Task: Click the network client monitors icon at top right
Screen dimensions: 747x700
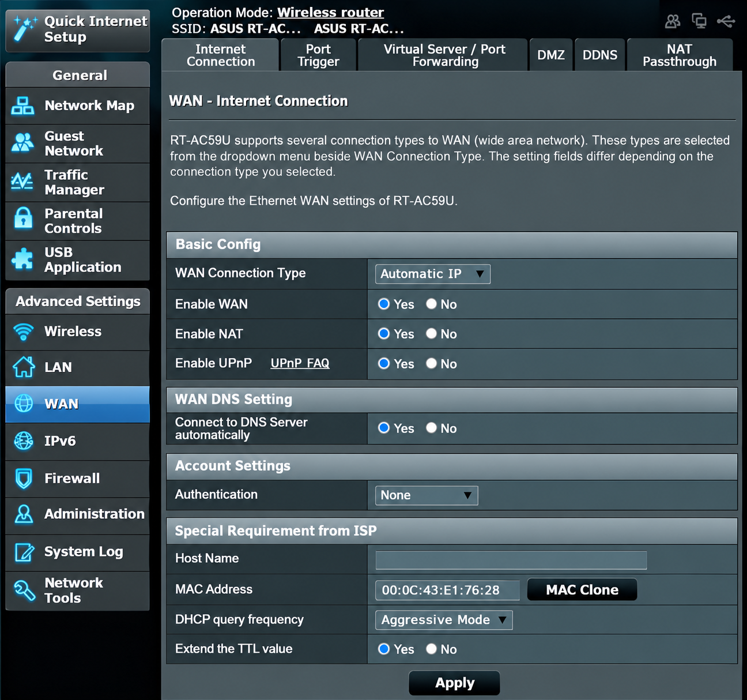Action: 699,21
